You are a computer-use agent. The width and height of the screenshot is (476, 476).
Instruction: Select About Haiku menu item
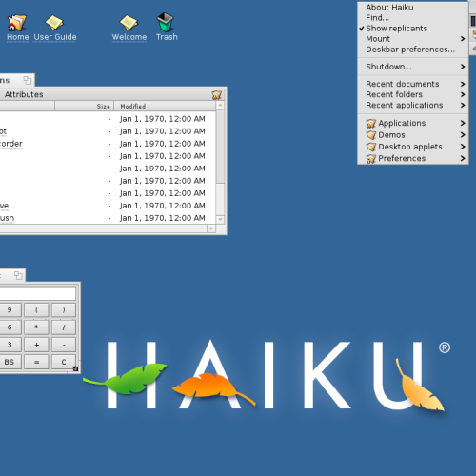point(413,8)
